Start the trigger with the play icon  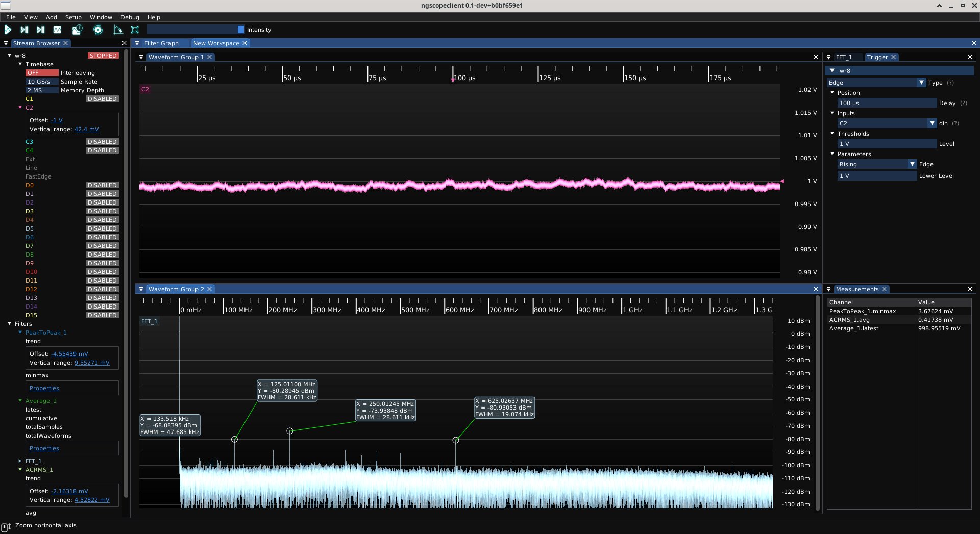(x=8, y=30)
